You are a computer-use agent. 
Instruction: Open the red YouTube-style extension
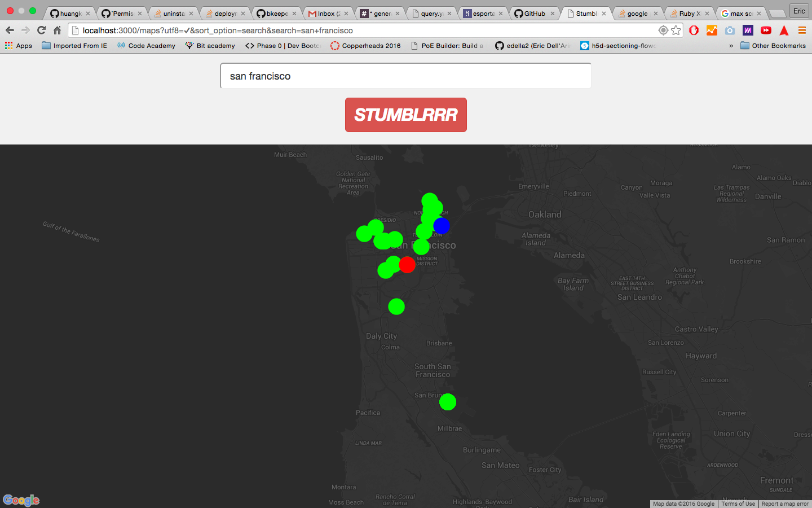click(x=766, y=30)
